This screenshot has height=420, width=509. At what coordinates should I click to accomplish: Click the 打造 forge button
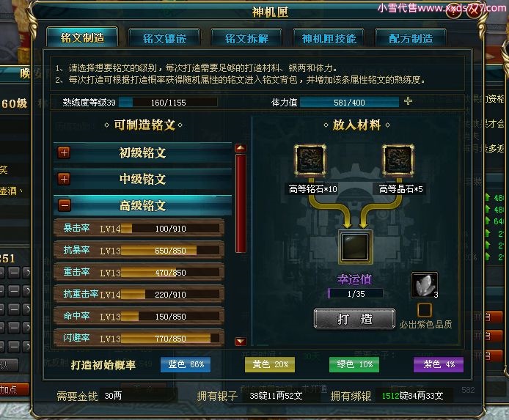click(354, 319)
